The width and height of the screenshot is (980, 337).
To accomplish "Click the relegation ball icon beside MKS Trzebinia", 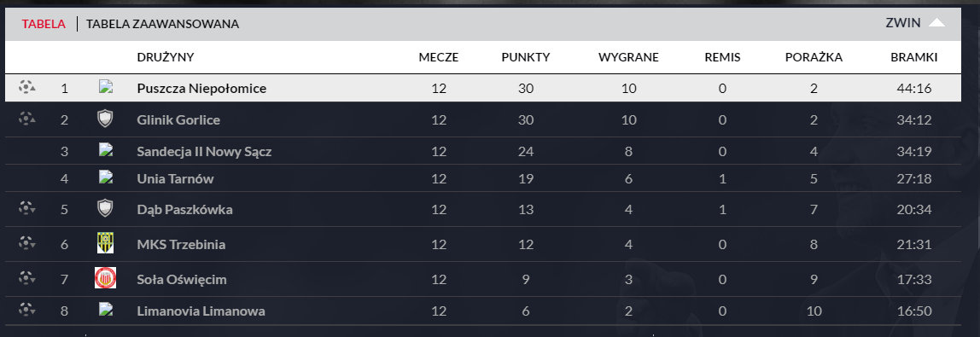I will tap(26, 243).
